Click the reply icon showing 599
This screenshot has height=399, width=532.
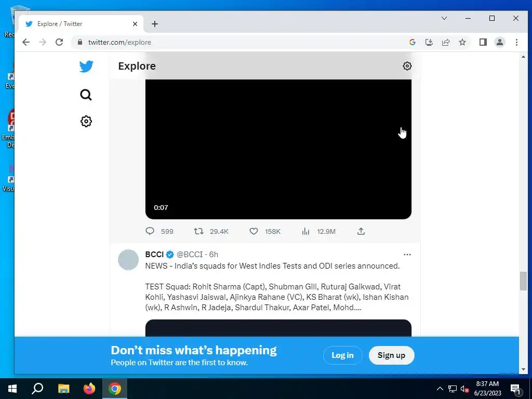(x=150, y=231)
